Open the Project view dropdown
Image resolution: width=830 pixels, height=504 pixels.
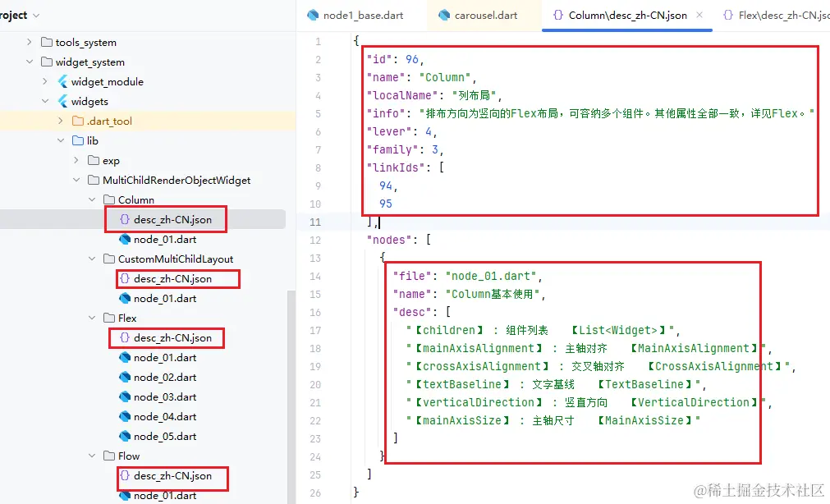pos(36,16)
